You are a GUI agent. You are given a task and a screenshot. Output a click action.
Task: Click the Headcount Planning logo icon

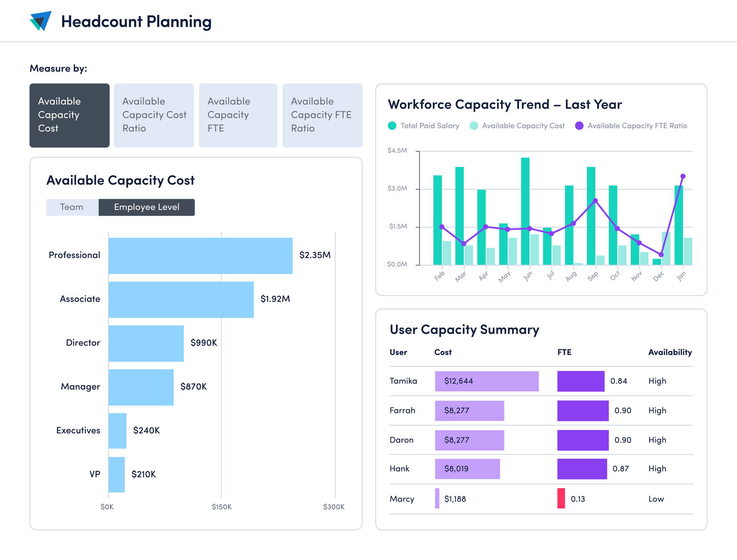(40, 21)
